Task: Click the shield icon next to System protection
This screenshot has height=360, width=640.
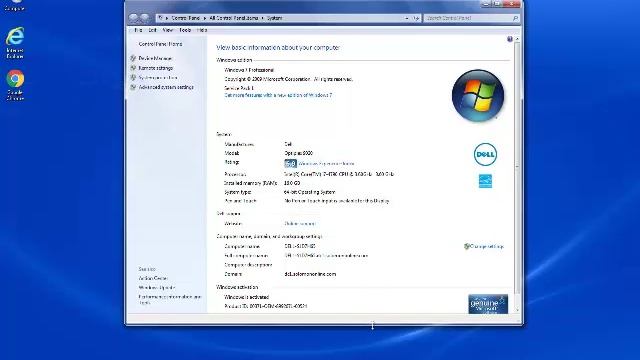Action: pos(133,78)
